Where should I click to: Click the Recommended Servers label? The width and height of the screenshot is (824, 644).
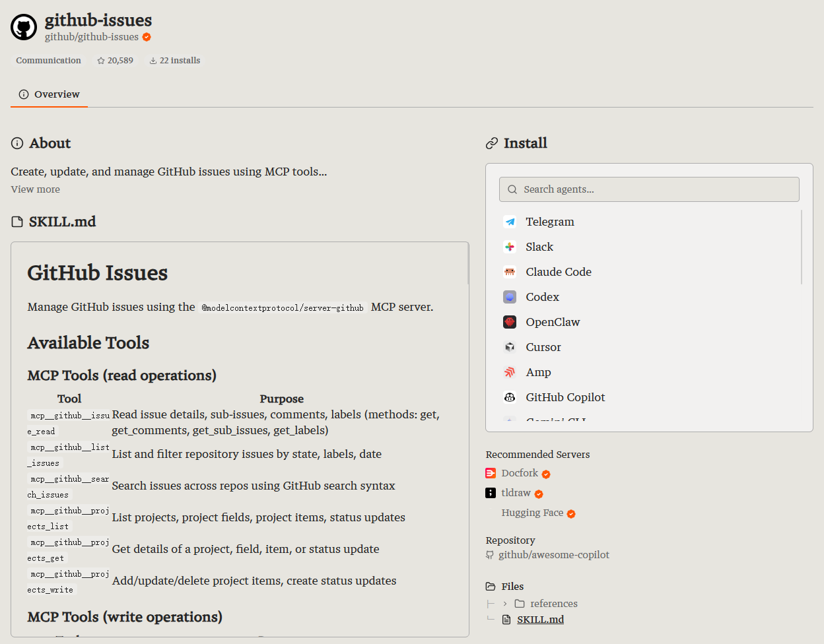pos(537,455)
